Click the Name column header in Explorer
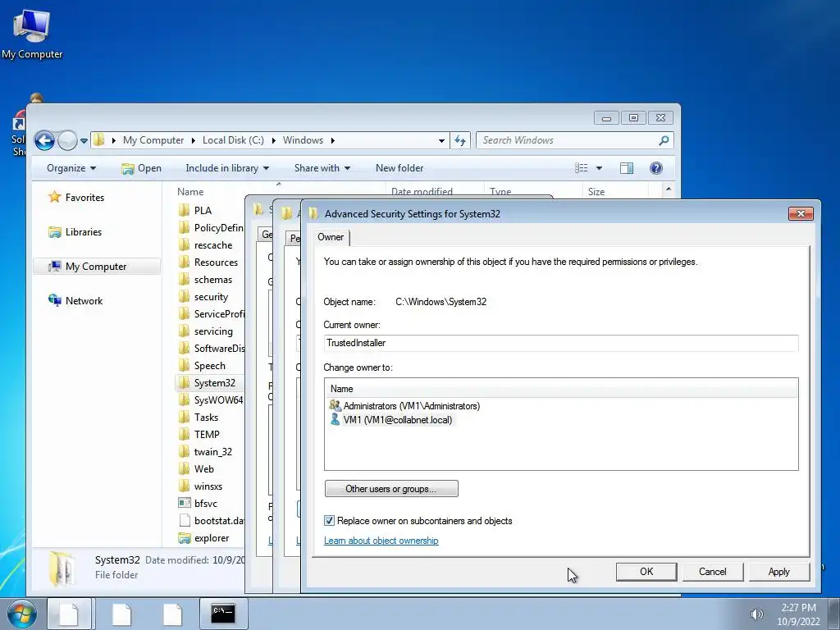This screenshot has height=630, width=840. 190,191
